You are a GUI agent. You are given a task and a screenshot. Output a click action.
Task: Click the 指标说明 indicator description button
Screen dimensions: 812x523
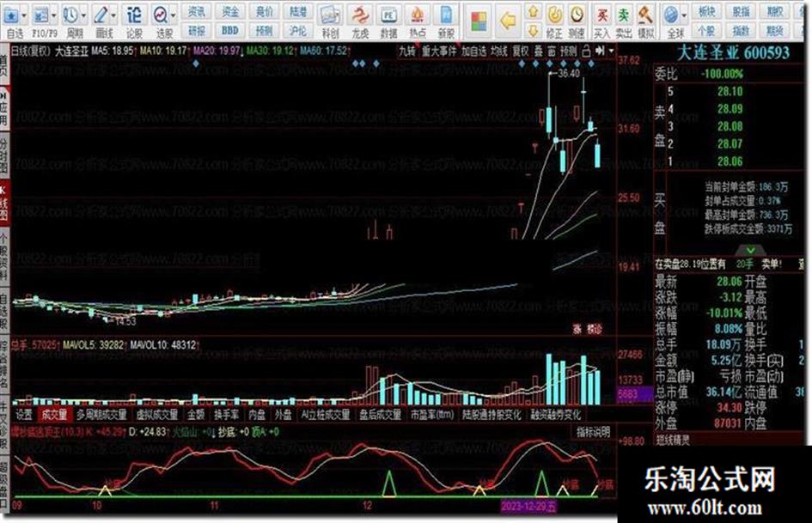(x=594, y=432)
